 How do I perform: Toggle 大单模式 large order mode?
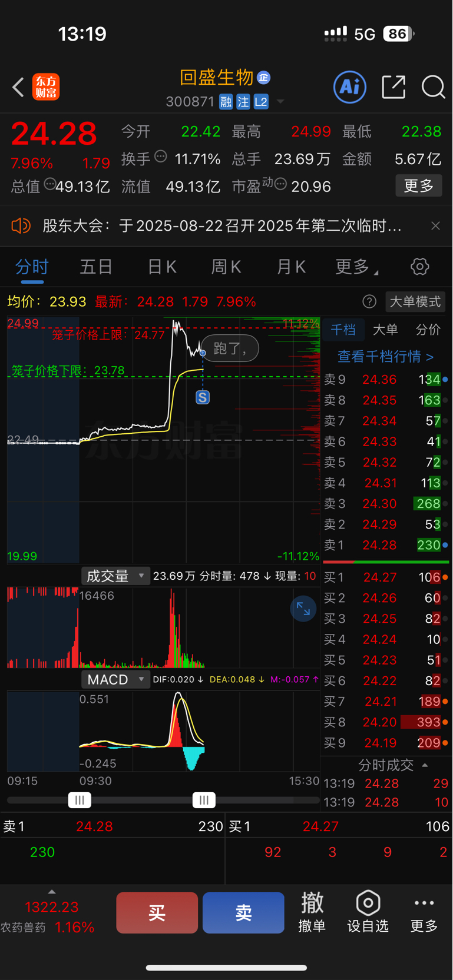tap(415, 302)
